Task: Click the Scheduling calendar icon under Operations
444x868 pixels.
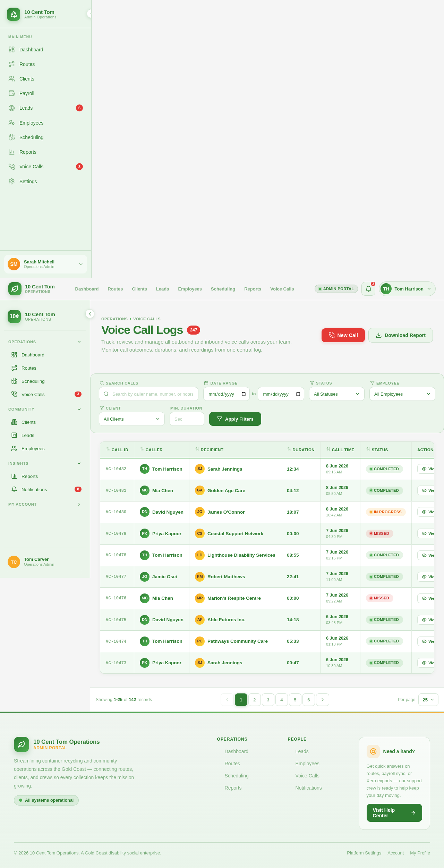Action: click(x=14, y=381)
